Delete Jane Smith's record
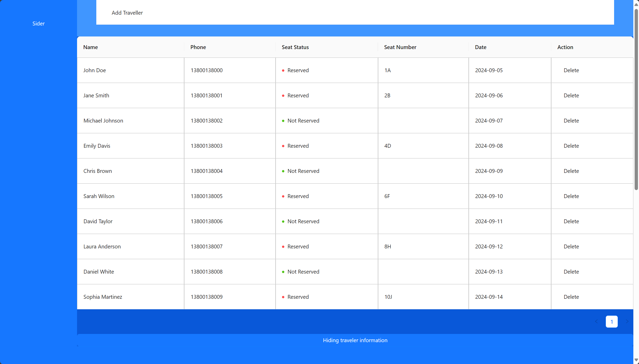The height and width of the screenshot is (364, 639). (571, 96)
